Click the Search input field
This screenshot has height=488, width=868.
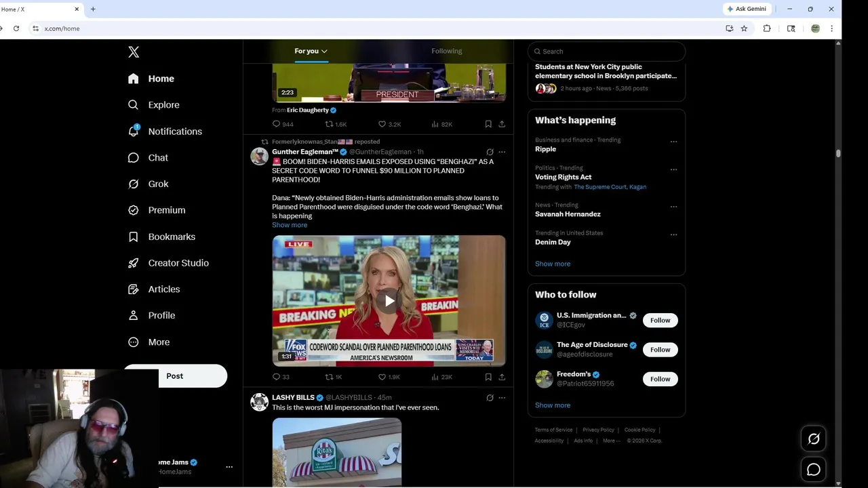pos(606,52)
